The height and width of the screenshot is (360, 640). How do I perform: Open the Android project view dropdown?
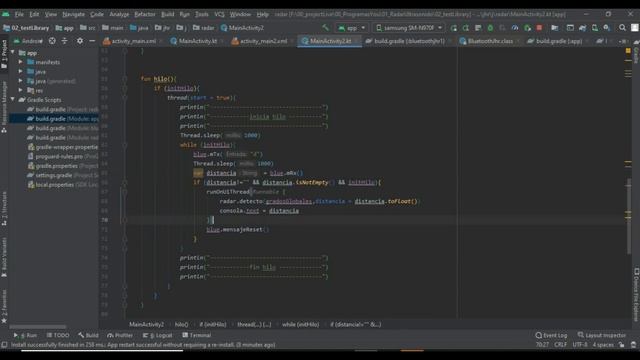tap(28, 41)
